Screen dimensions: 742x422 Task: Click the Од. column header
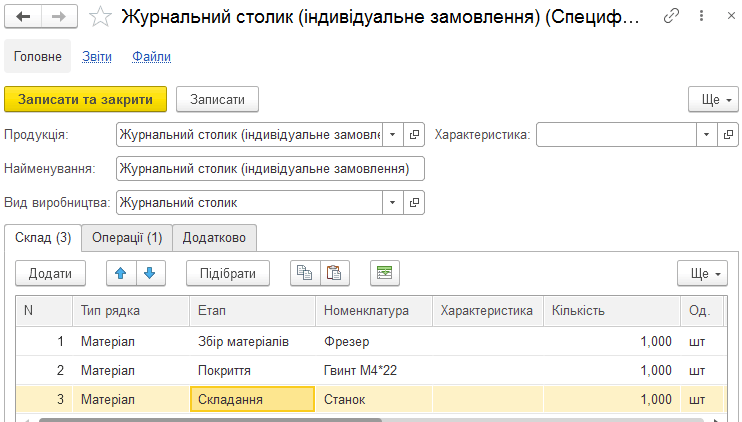[702, 311]
